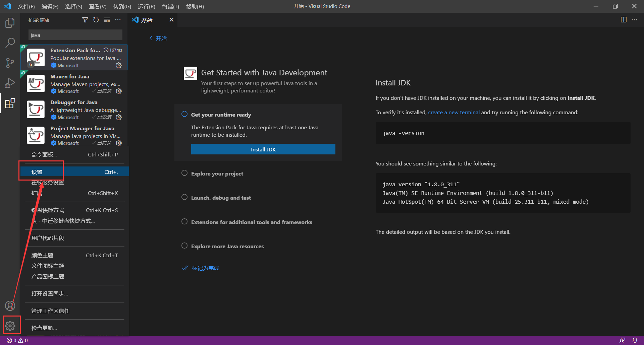Choose 用户代码片段 menu entry
Viewport: 644px width, 345px height.
point(74,238)
